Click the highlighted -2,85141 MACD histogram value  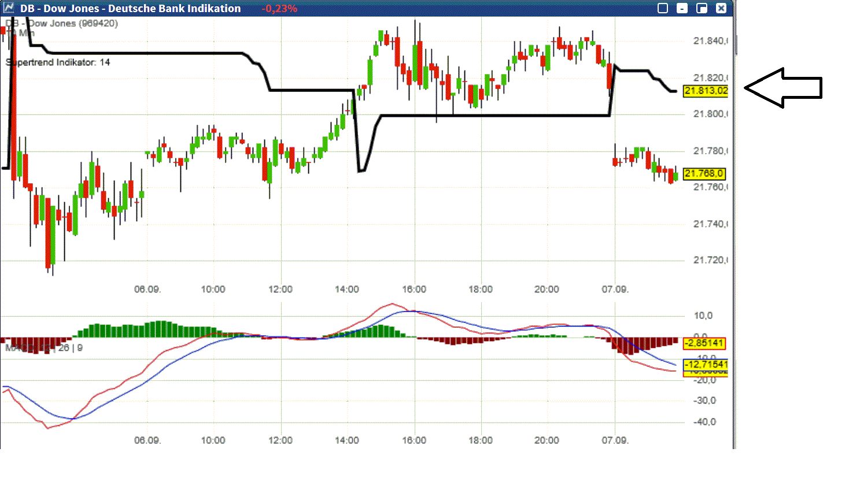(x=704, y=343)
